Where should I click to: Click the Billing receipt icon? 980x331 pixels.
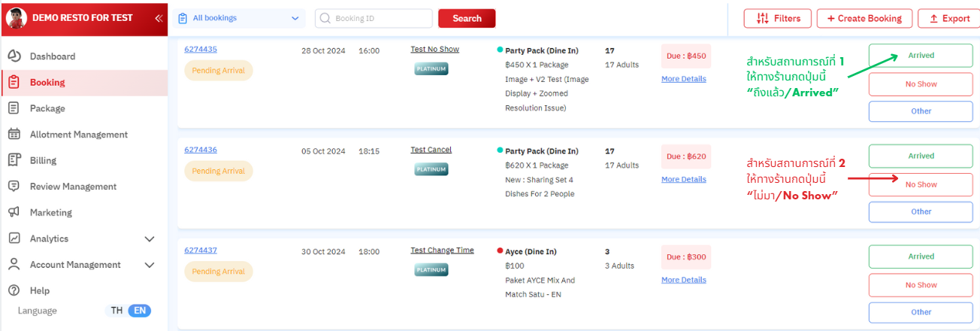14,160
